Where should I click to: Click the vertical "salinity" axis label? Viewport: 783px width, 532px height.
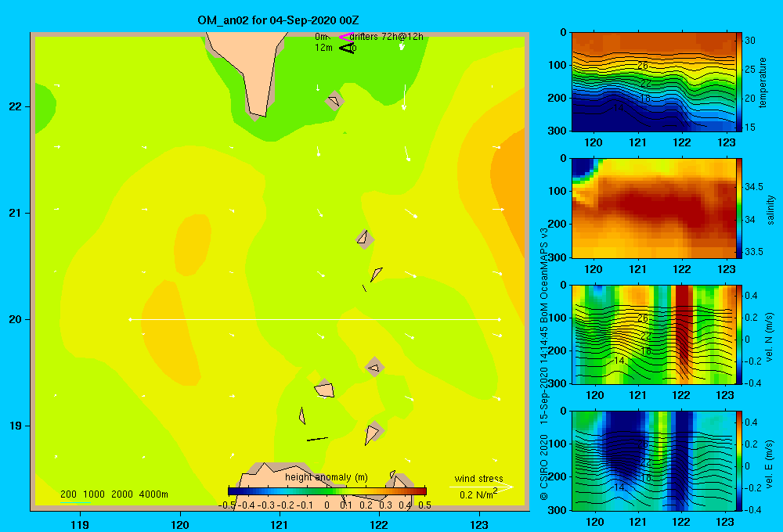point(770,210)
